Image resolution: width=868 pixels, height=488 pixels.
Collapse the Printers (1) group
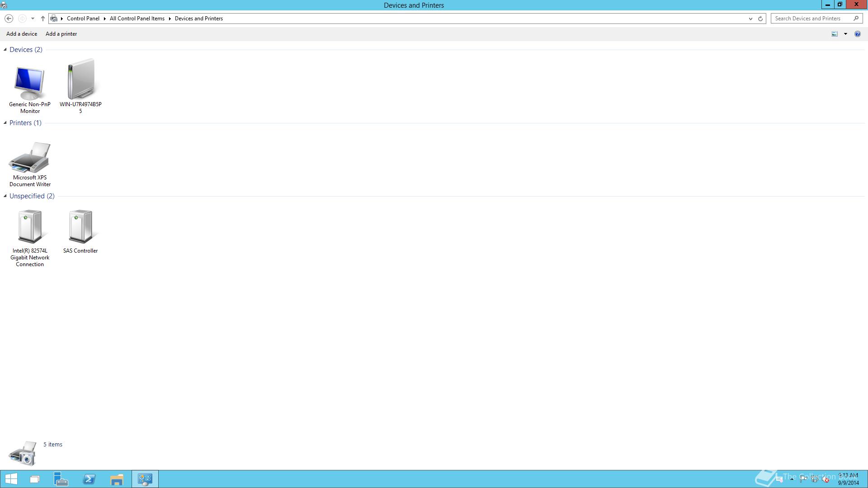(x=5, y=123)
